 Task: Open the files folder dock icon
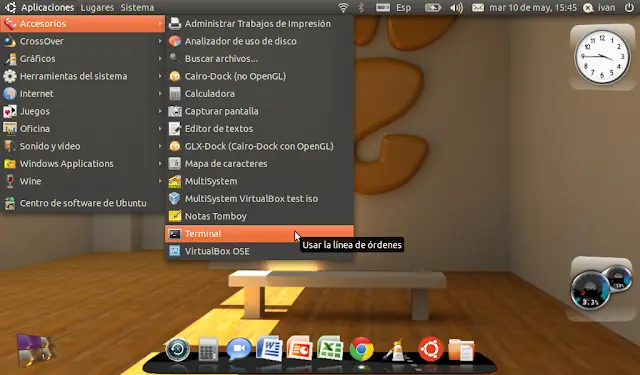(461, 350)
